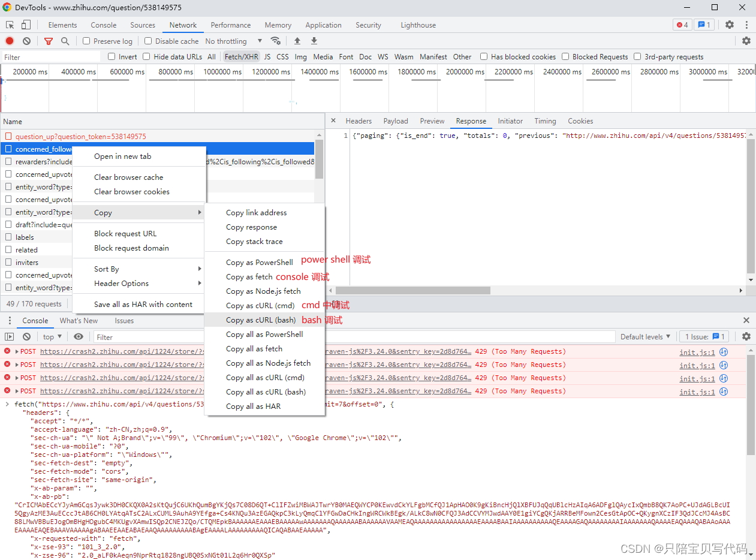This screenshot has height=560, width=756.
Task: Import HAR file upload arrow
Action: [297, 41]
